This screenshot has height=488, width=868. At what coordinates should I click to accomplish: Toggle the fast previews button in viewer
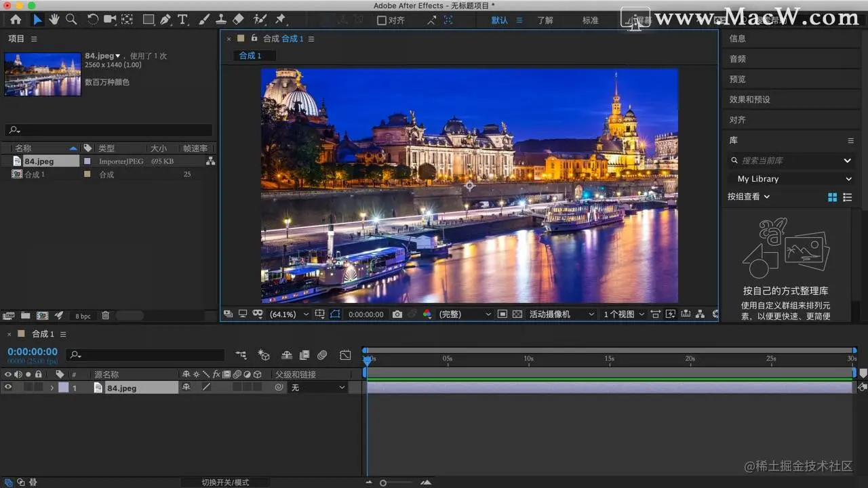[671, 314]
